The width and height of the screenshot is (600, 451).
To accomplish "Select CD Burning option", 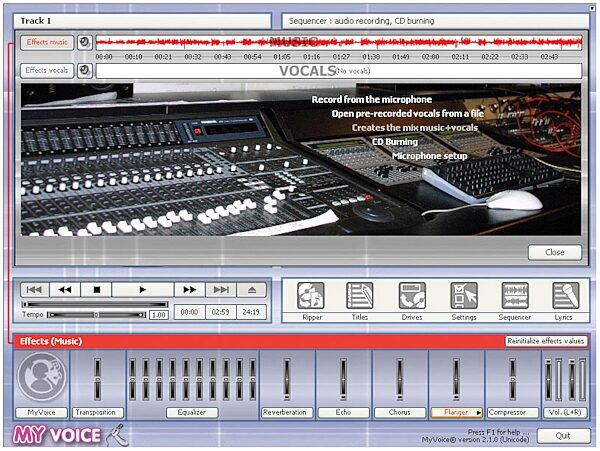I will [395, 142].
